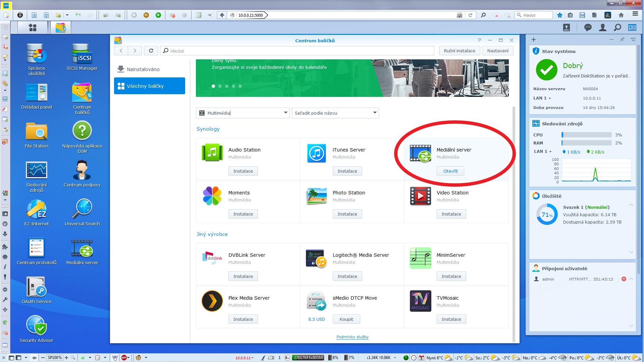Buy sMedio DTCP Move with Koupit

pyautogui.click(x=346, y=319)
